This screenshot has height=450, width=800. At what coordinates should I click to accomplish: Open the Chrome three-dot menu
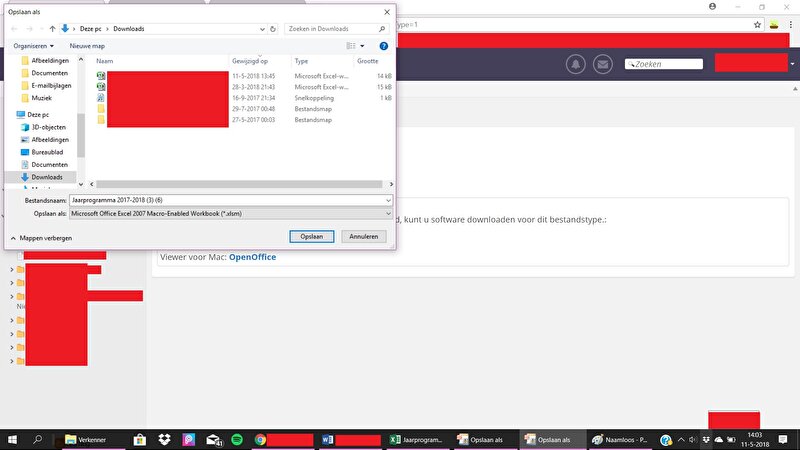click(790, 23)
